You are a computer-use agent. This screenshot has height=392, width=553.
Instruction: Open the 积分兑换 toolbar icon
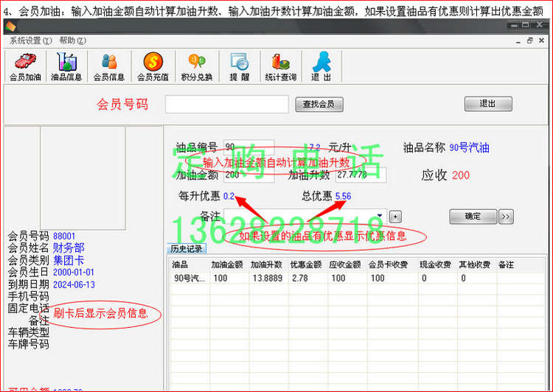click(197, 66)
